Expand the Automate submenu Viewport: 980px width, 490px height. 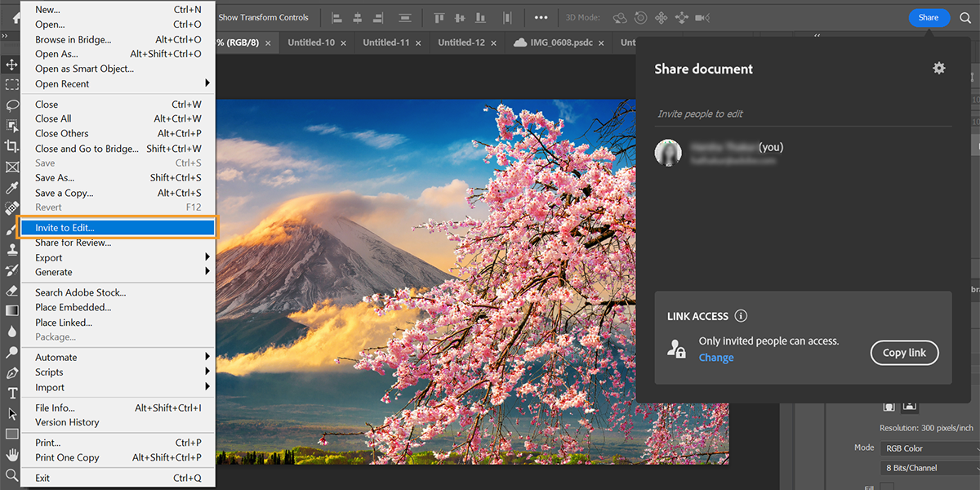coord(120,357)
